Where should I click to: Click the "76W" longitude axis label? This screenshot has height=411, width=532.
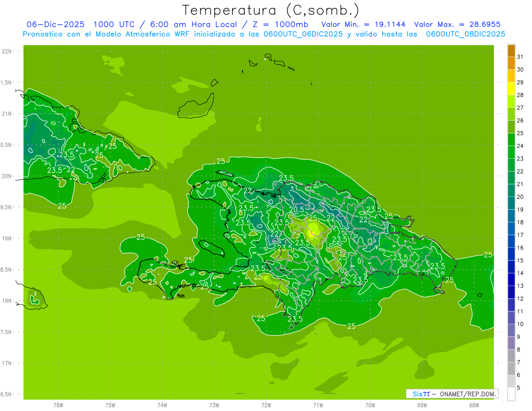pyautogui.click(x=58, y=405)
